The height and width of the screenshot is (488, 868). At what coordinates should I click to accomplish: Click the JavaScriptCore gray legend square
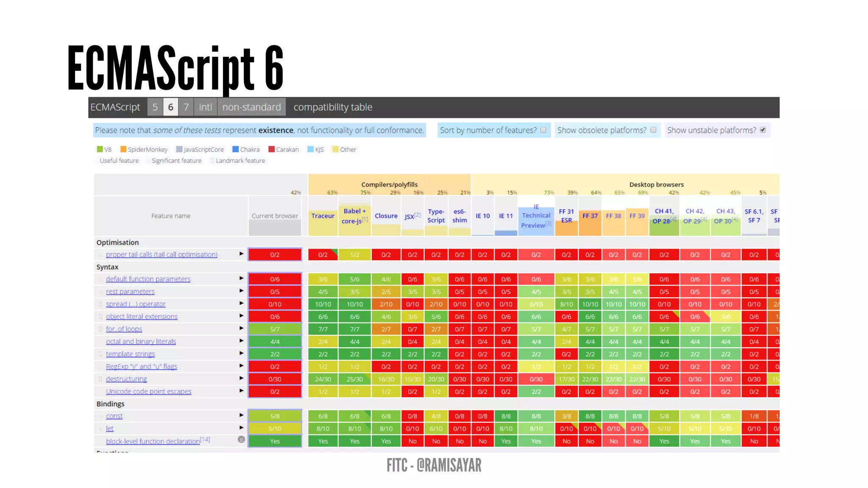179,149
